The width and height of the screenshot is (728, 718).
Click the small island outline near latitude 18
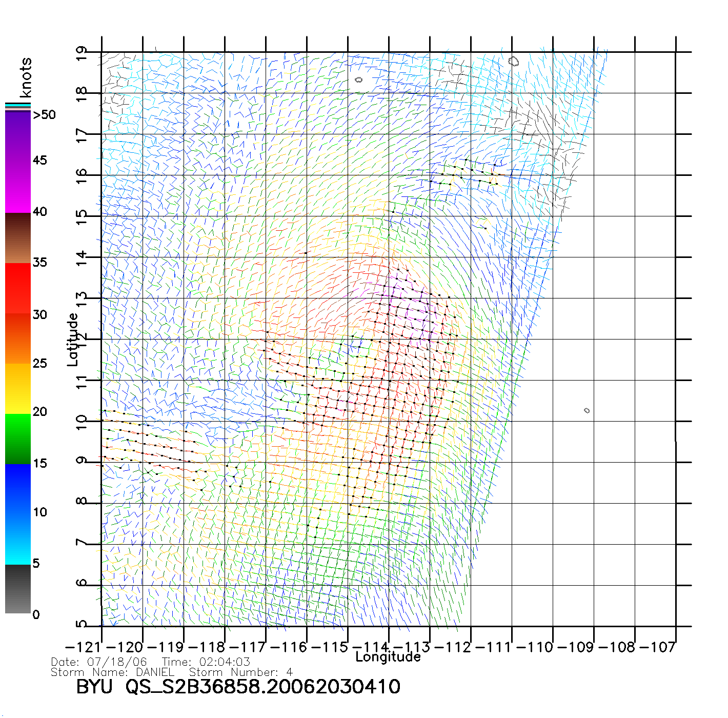[x=358, y=79]
